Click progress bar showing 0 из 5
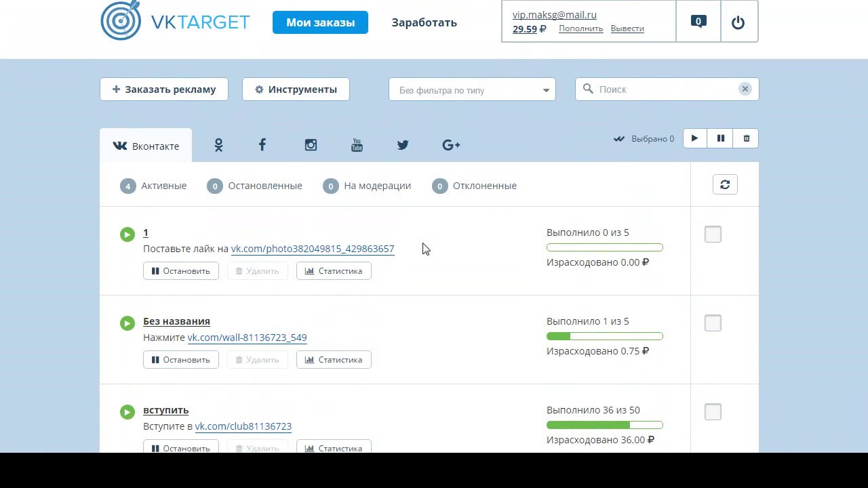The image size is (868, 488). coord(605,247)
